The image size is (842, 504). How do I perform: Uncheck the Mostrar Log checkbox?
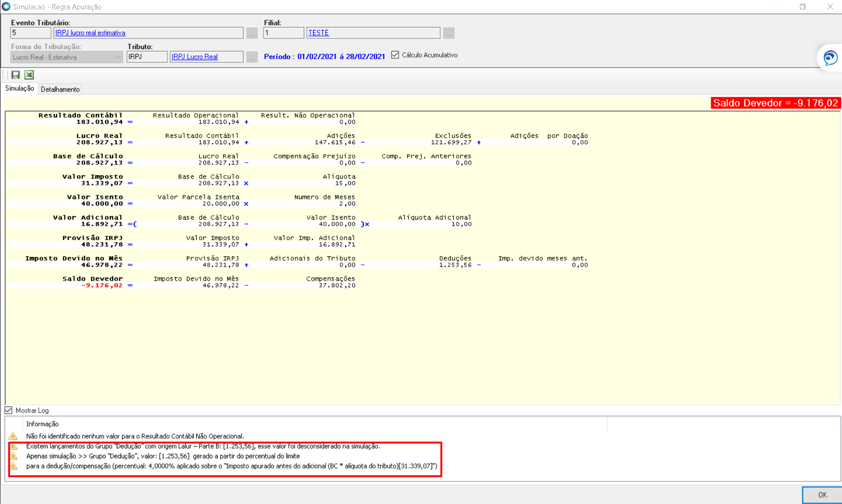tap(8, 410)
